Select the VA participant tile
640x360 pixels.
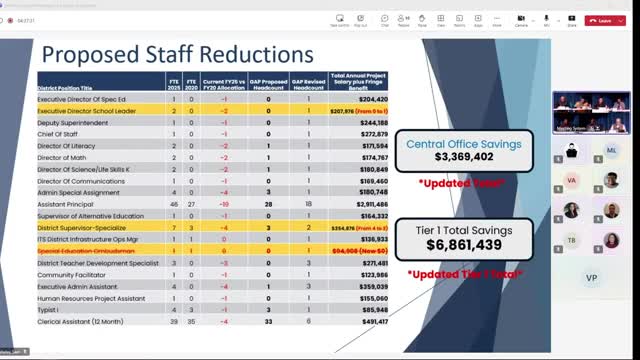(571, 180)
